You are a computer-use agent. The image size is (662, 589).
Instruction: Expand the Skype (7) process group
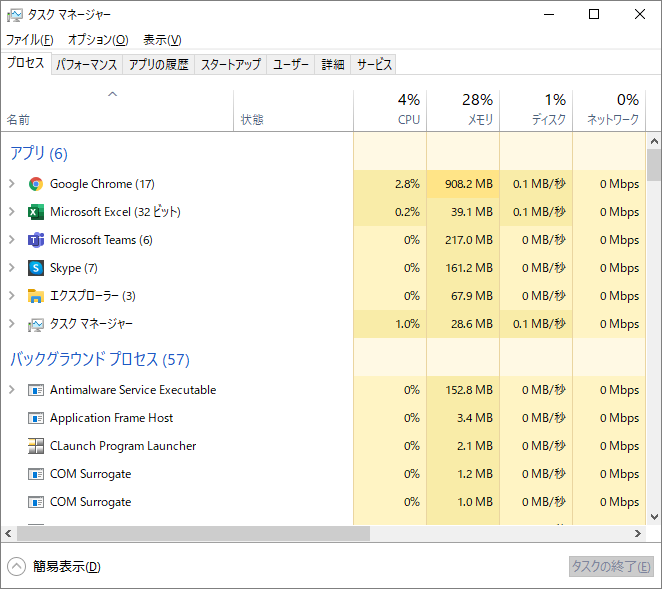[x=12, y=268]
